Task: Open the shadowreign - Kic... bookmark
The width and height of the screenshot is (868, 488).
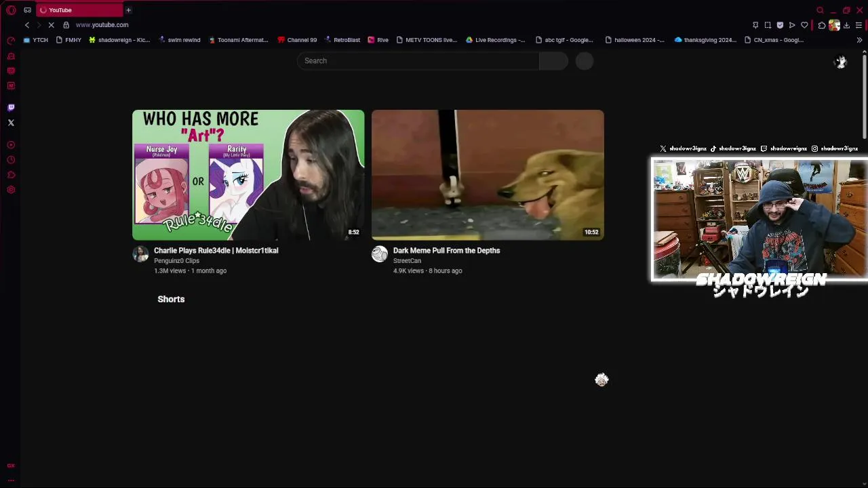Action: (x=119, y=40)
